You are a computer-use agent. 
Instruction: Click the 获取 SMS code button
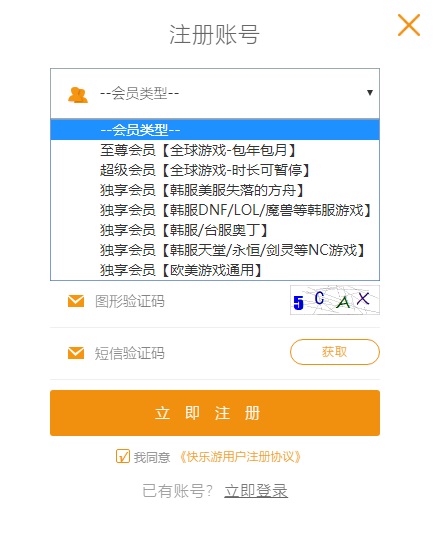(335, 352)
